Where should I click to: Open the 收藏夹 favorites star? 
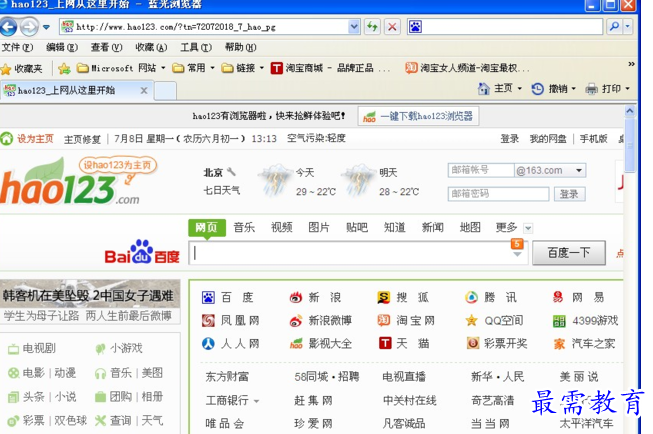coord(6,69)
